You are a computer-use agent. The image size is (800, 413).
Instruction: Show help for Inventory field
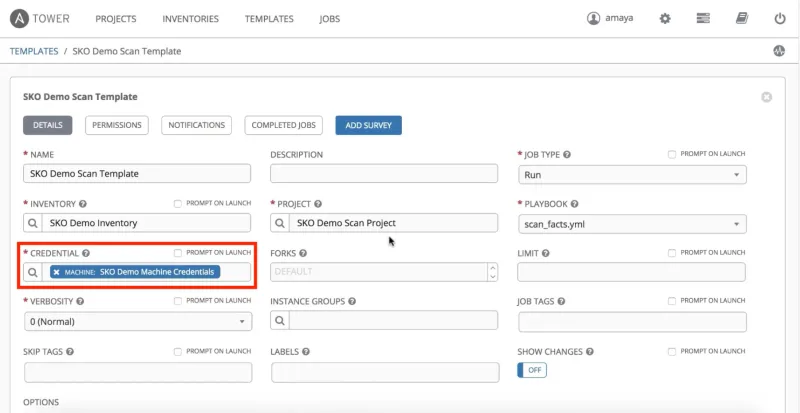pyautogui.click(x=83, y=204)
